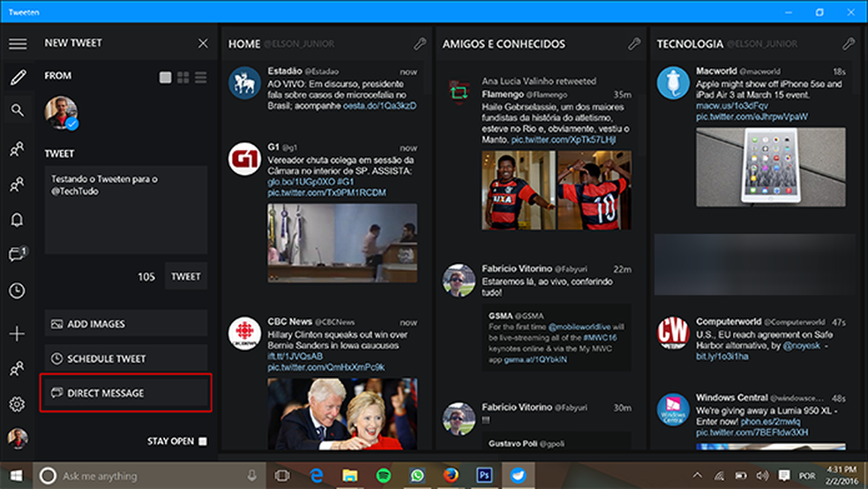Open the G1 tweet video thumbnail
The image size is (868, 489).
pos(342,243)
